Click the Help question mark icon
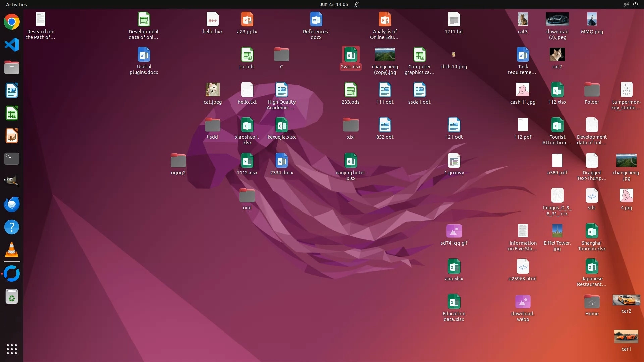The width and height of the screenshot is (644, 362). [12, 227]
